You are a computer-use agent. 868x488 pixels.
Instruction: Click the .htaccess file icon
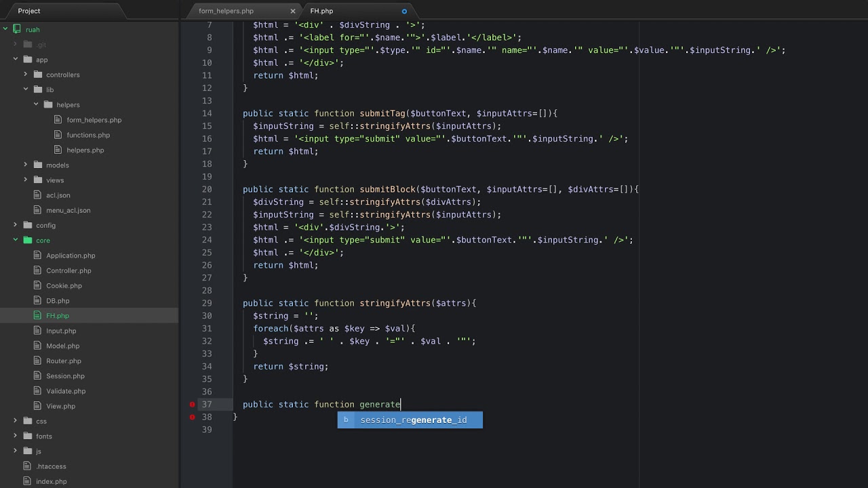28,466
